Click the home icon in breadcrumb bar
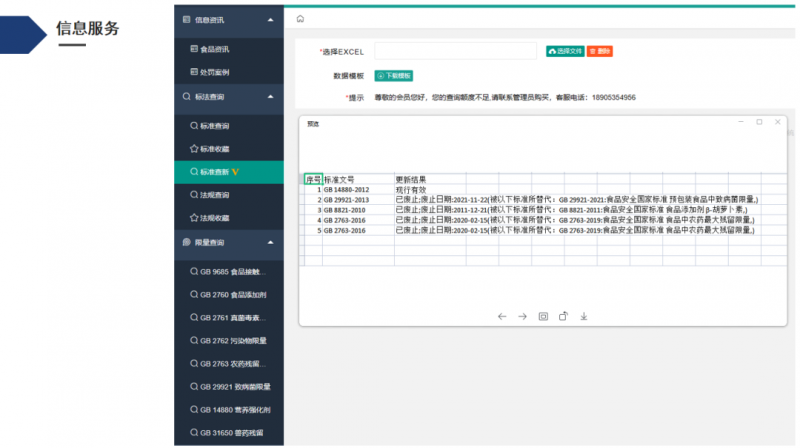 300,19
